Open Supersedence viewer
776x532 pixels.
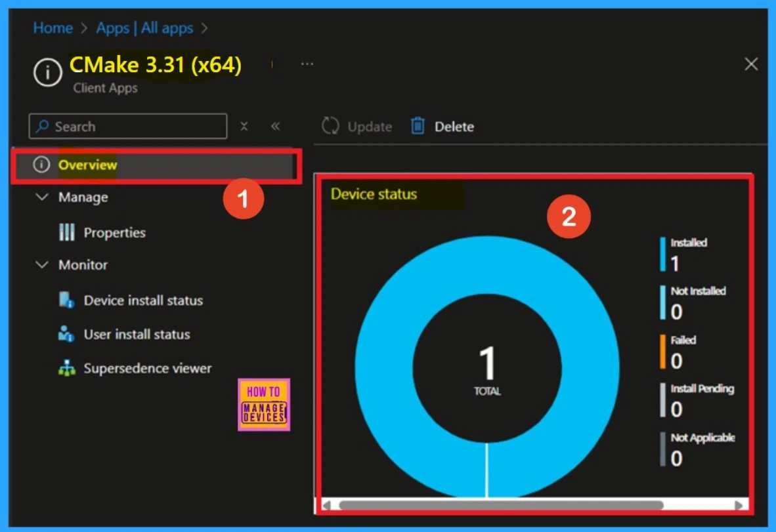coord(148,369)
